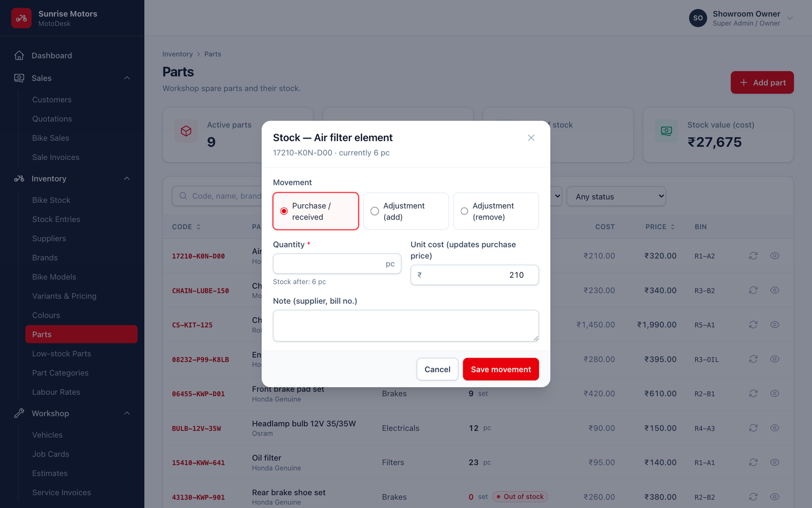Image resolution: width=812 pixels, height=508 pixels.
Task: Click stock movement icon for 06455-KWP-D01 row
Action: tap(753, 393)
